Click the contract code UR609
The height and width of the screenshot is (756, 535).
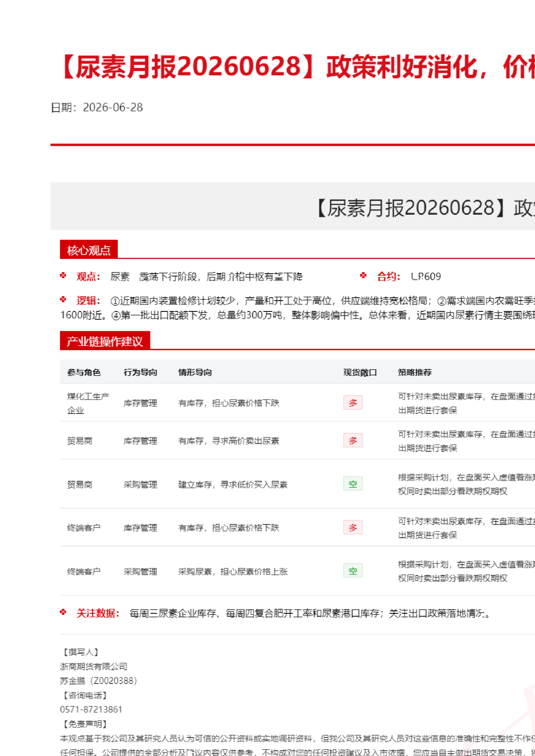[426, 276]
